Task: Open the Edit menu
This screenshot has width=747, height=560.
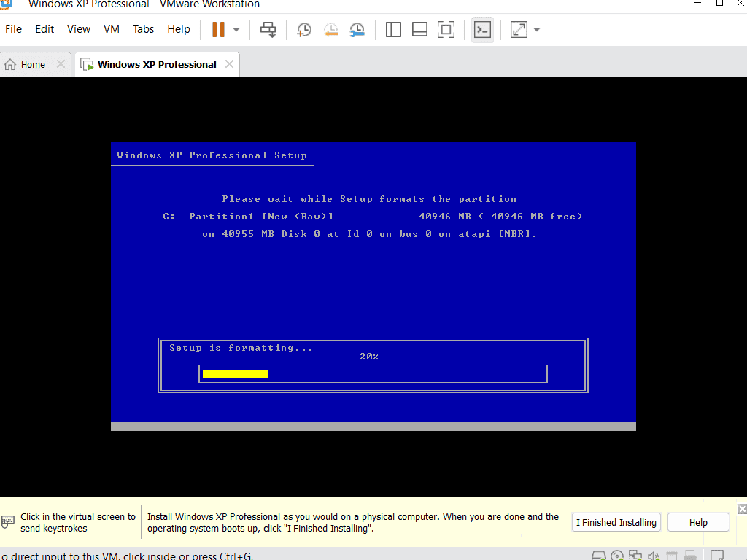Action: [x=44, y=29]
